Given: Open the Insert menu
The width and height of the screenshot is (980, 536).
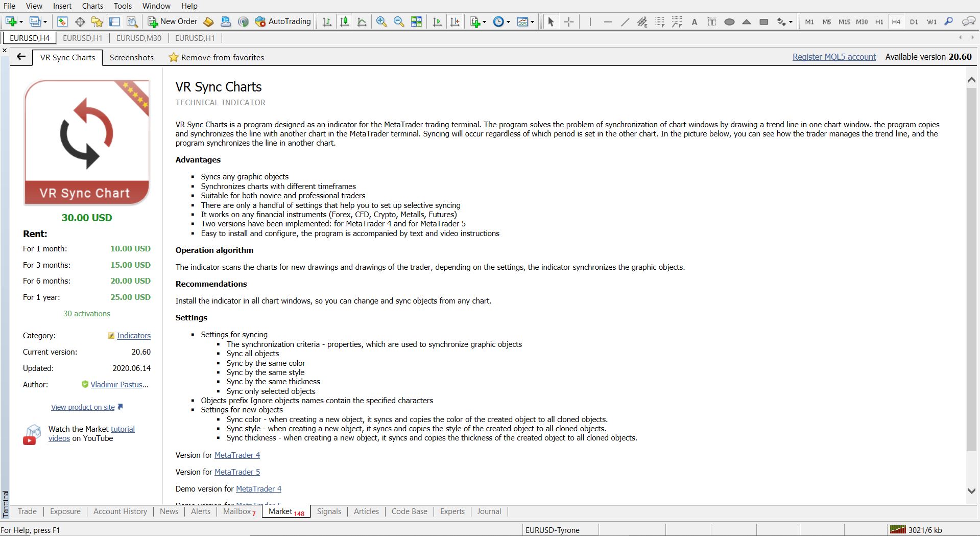Looking at the screenshot, I should point(62,6).
